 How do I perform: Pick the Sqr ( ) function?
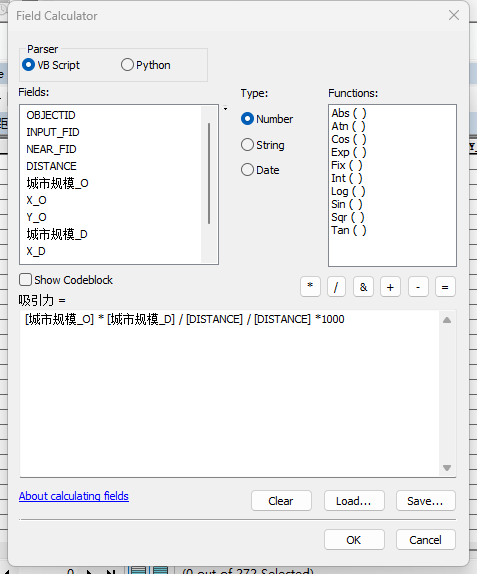[348, 217]
